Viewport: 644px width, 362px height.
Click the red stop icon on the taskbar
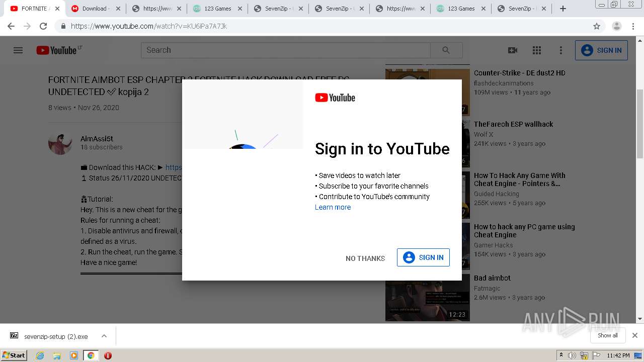(108, 355)
